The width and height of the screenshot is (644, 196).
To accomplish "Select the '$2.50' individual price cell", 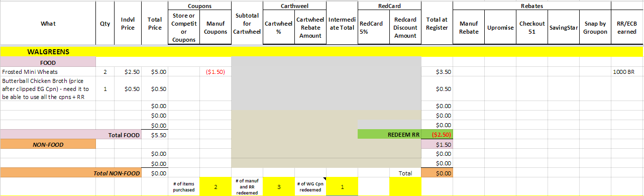I will coord(128,72).
